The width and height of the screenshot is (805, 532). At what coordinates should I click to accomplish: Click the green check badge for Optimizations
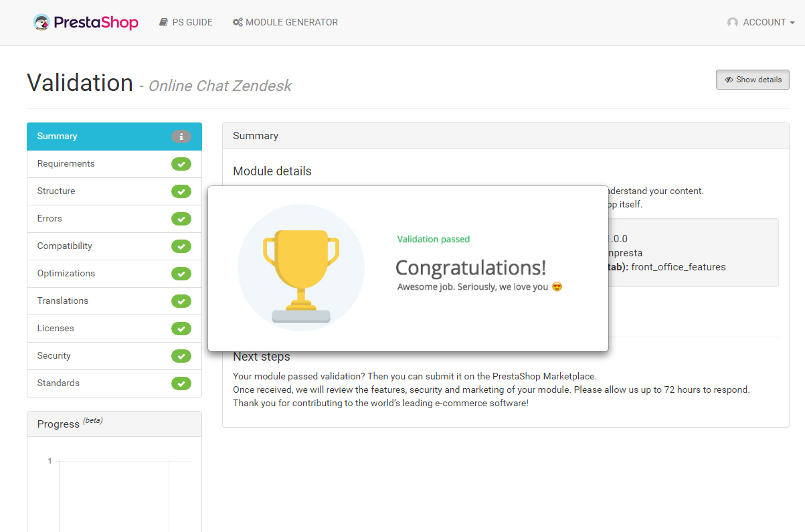click(x=181, y=274)
